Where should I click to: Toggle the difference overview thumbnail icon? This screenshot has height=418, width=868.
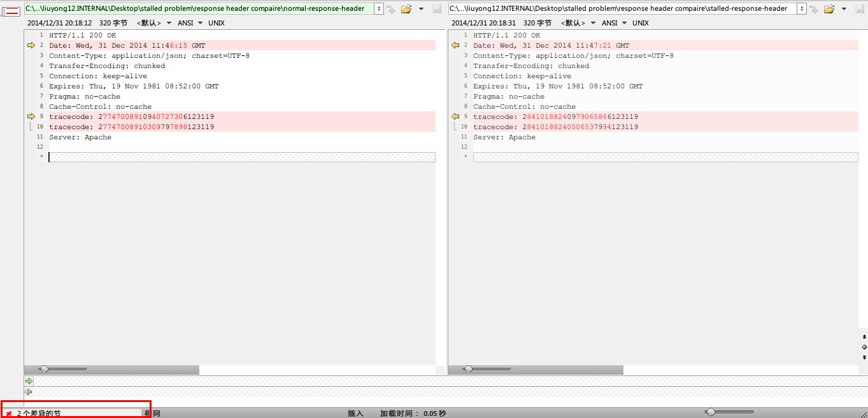(x=11, y=11)
